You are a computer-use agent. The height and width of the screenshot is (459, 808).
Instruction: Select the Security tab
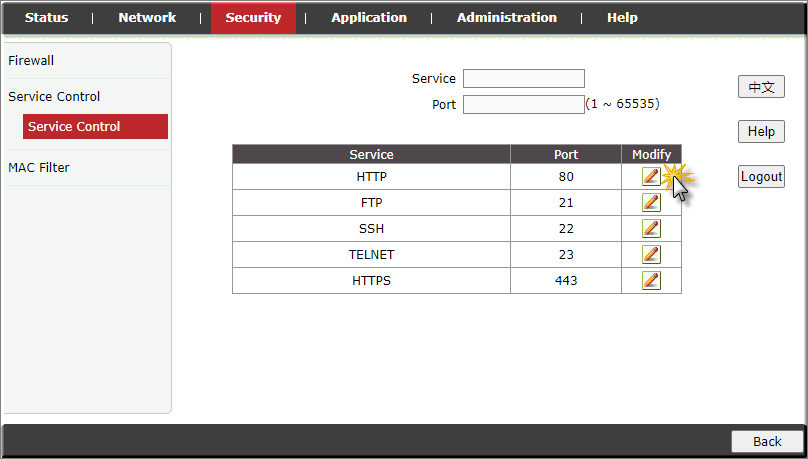(253, 18)
